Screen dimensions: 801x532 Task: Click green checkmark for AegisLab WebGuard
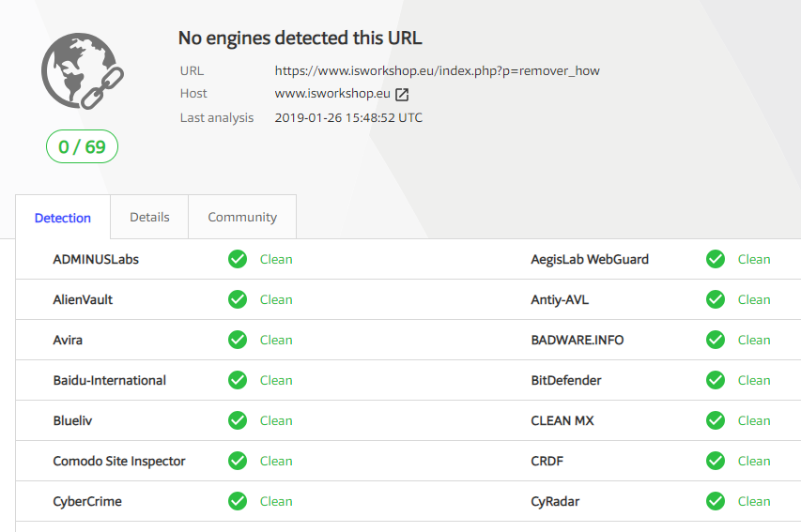(716, 259)
